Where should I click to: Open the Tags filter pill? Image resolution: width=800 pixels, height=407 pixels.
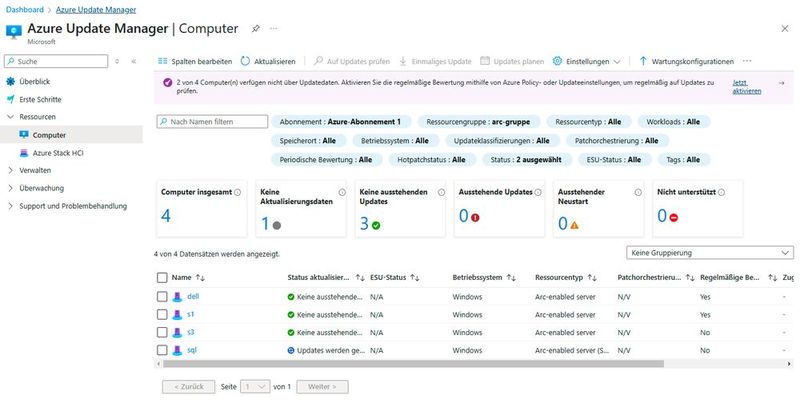[x=683, y=160]
